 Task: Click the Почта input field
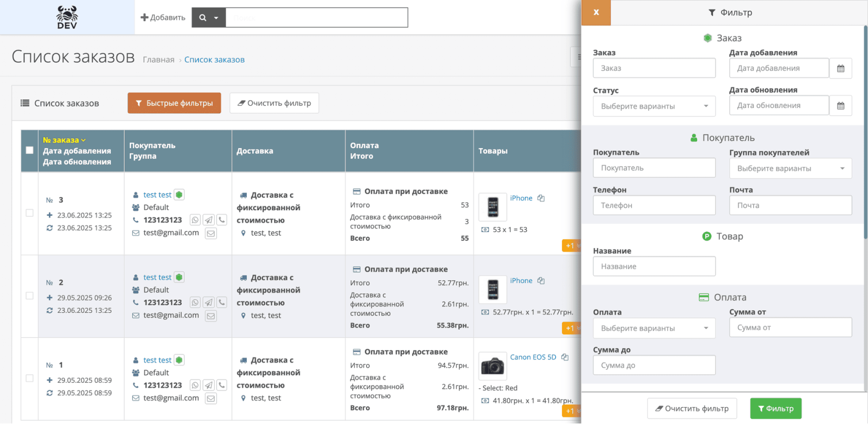[790, 205]
